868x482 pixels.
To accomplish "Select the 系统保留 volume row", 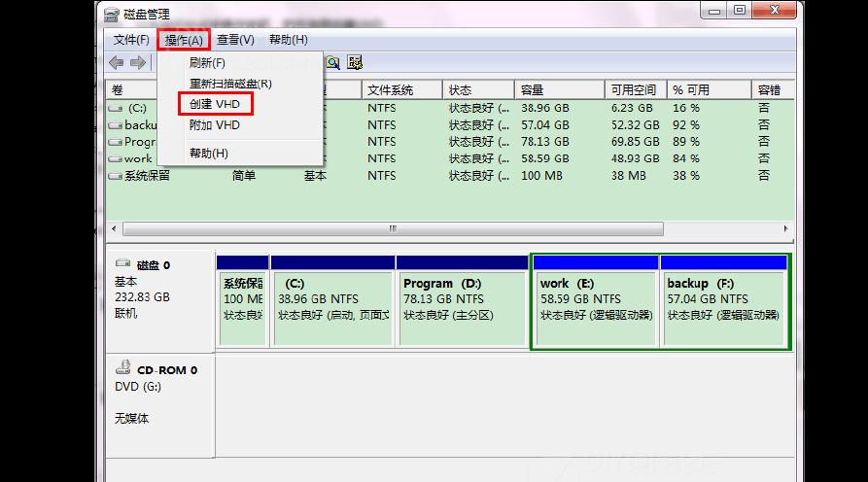I will (x=449, y=176).
